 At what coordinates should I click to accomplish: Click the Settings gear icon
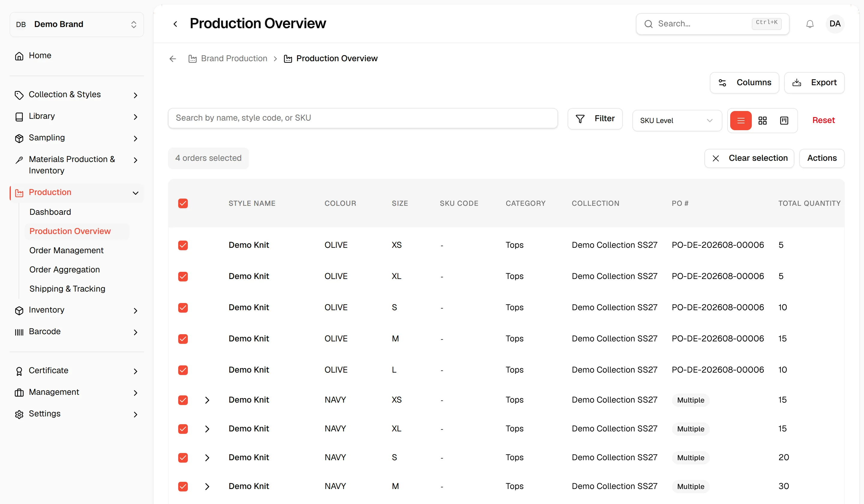(x=19, y=414)
